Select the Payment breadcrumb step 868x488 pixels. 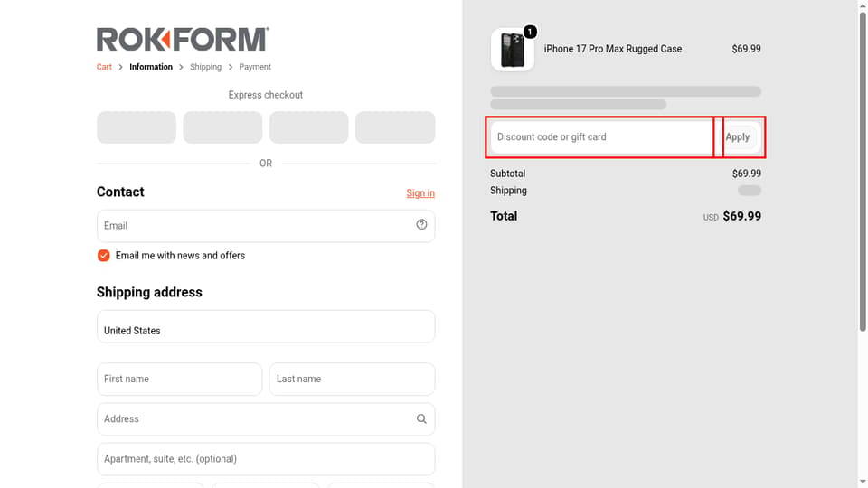tap(255, 67)
